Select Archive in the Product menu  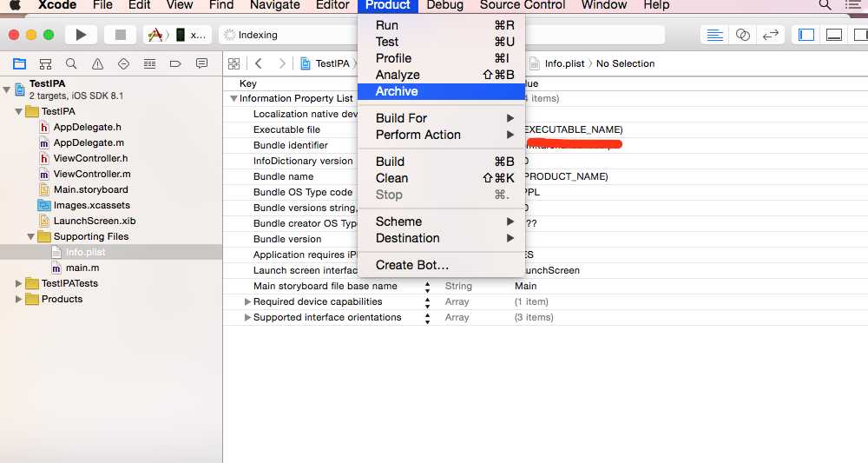tap(441, 91)
